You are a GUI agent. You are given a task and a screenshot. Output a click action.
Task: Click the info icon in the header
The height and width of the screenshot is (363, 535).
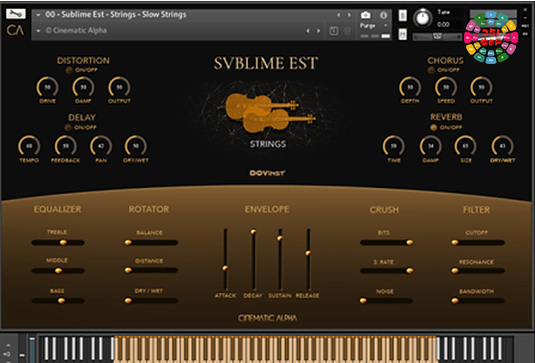coord(384,15)
